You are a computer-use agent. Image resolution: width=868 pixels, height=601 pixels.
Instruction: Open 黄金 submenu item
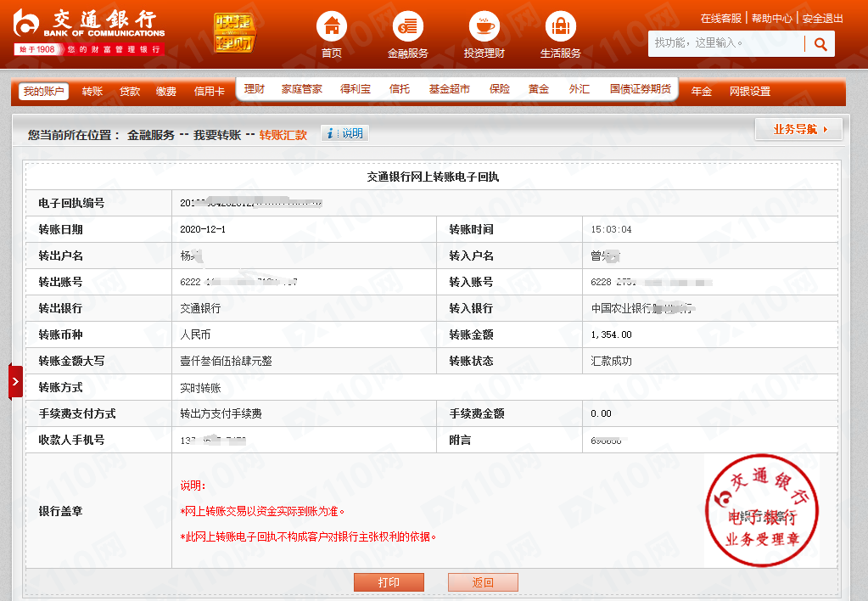(539, 89)
